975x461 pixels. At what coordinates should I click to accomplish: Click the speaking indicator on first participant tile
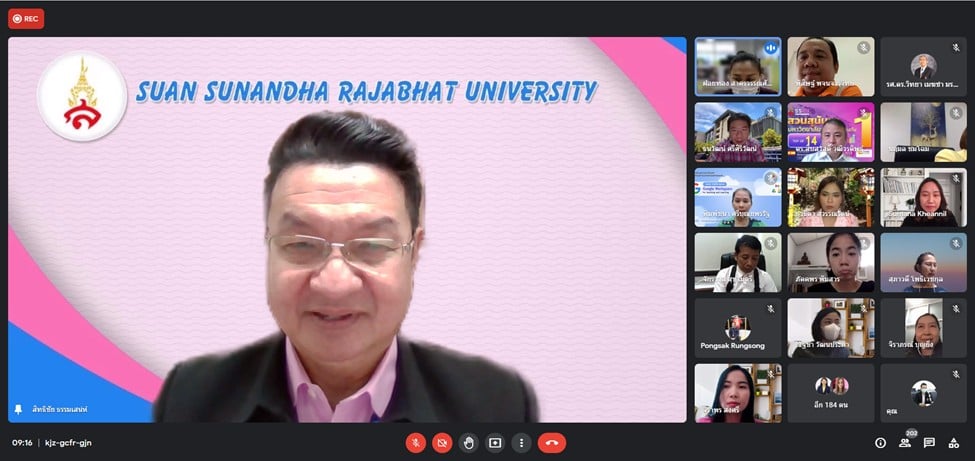click(x=770, y=48)
